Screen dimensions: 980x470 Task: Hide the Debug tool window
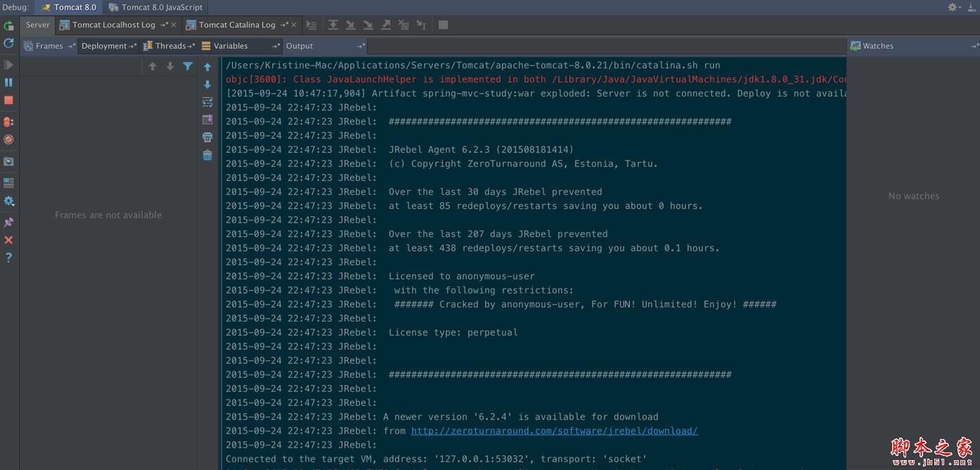coord(971,7)
